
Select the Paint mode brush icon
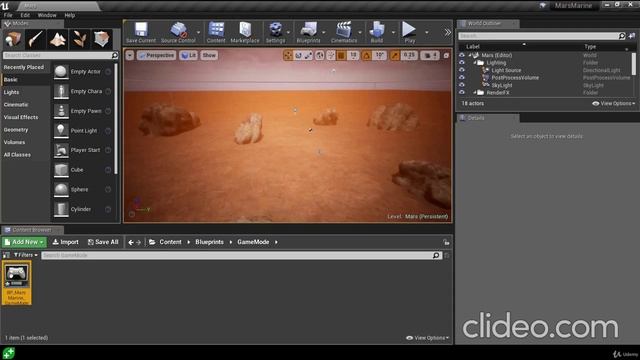(35, 39)
